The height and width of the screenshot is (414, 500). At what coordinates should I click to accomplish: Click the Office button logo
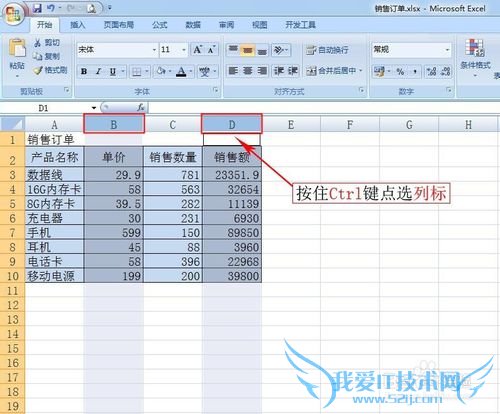[x=13, y=14]
